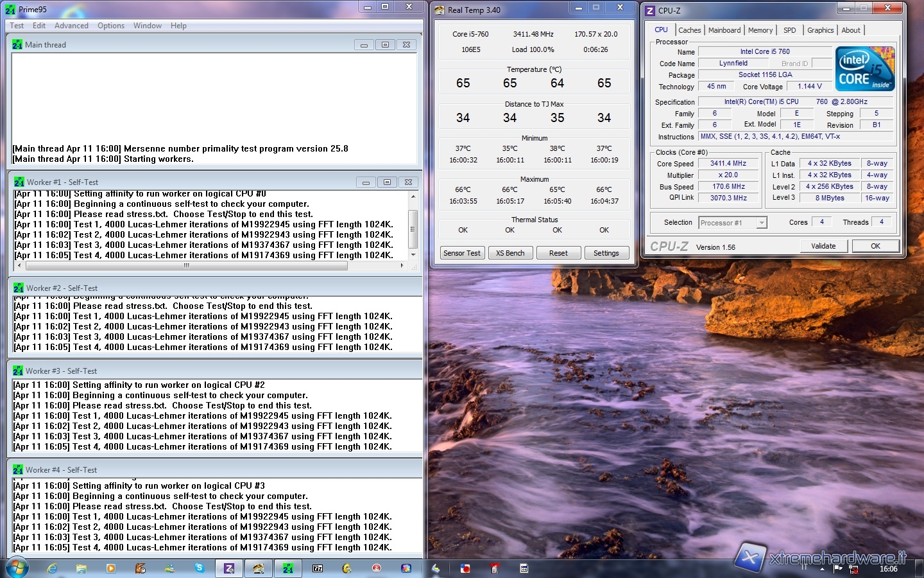Switch to the Memory tab in CPU-Z
This screenshot has height=578, width=924.
(760, 30)
